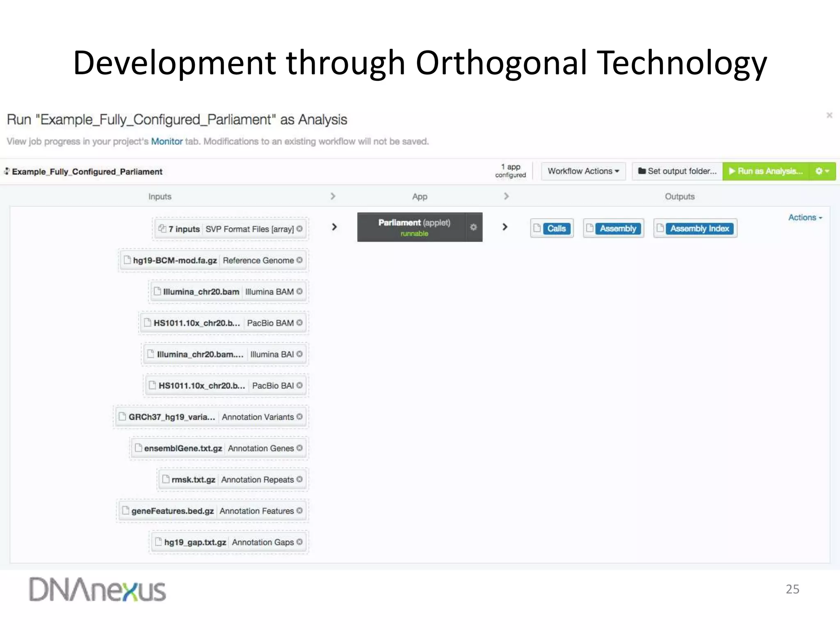
Task: Click the file icon of hg19_gap.txt.gz
Action: point(158,542)
